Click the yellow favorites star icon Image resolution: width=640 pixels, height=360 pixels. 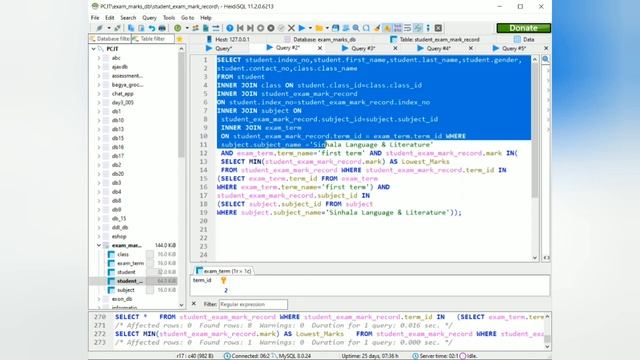pyautogui.click(x=180, y=39)
